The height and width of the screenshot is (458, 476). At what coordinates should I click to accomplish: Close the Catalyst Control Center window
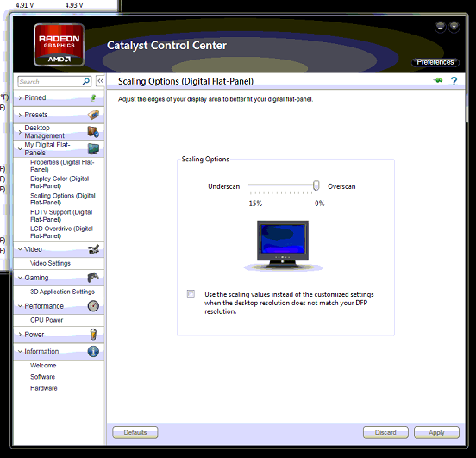(454, 28)
